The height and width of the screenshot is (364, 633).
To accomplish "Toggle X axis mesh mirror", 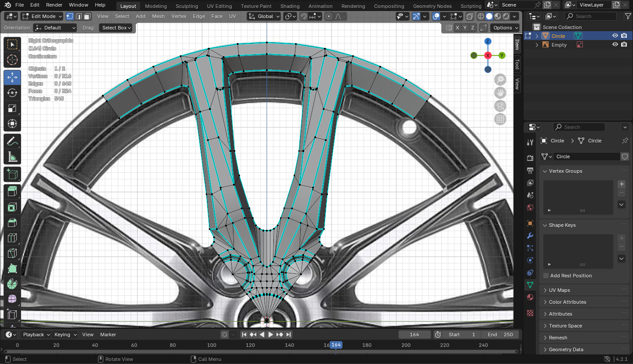I will click(x=458, y=28).
